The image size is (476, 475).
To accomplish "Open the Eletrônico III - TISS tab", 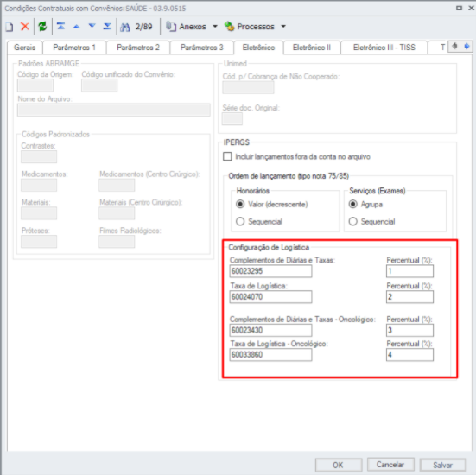I will click(x=384, y=47).
